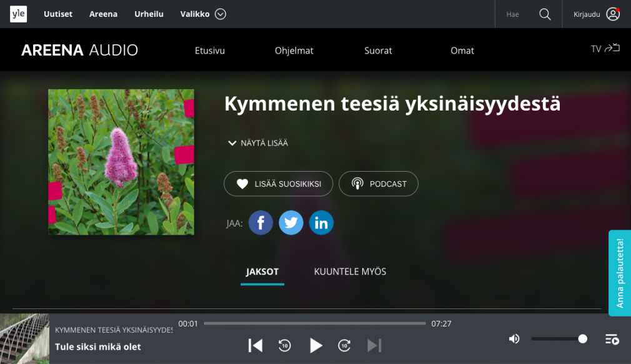This screenshot has height=364, width=631.
Task: Click the search magnifier icon
Action: (545, 14)
